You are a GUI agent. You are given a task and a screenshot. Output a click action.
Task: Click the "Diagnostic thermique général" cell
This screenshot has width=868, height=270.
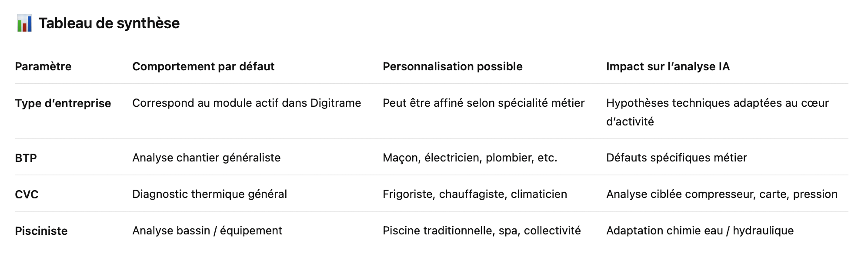(209, 194)
